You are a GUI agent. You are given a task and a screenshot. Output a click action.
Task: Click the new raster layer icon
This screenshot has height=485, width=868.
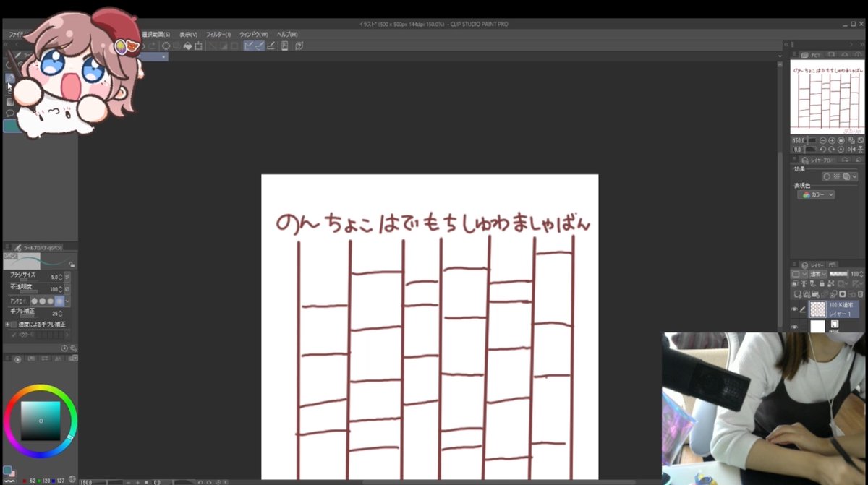coord(797,294)
